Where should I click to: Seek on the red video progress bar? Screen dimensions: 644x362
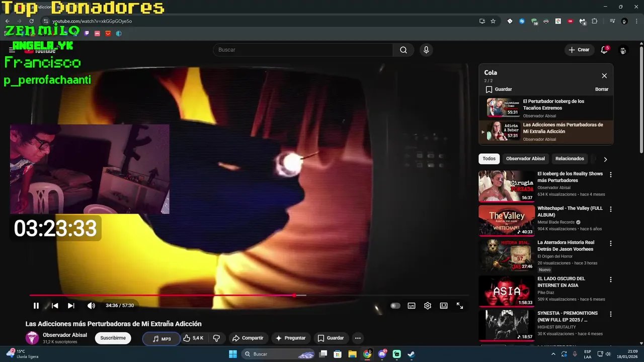click(249, 295)
